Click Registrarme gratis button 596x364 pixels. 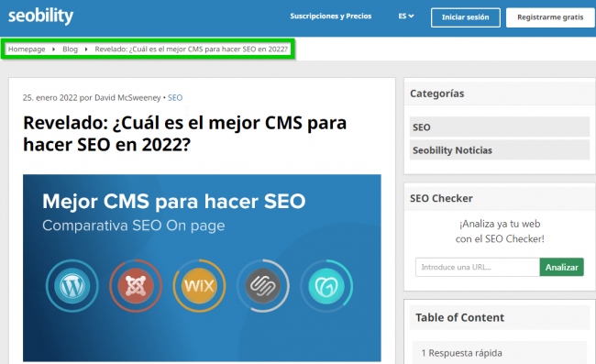[x=550, y=17]
